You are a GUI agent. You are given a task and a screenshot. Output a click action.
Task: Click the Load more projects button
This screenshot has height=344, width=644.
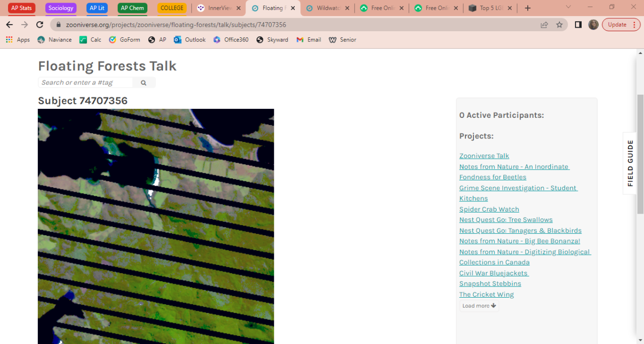pos(479,306)
